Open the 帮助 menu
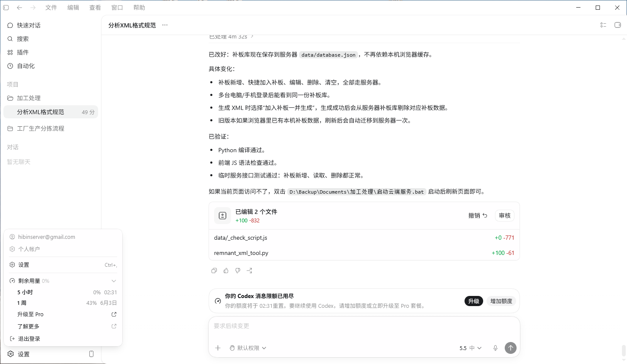This screenshot has width=627, height=364. pos(139,8)
